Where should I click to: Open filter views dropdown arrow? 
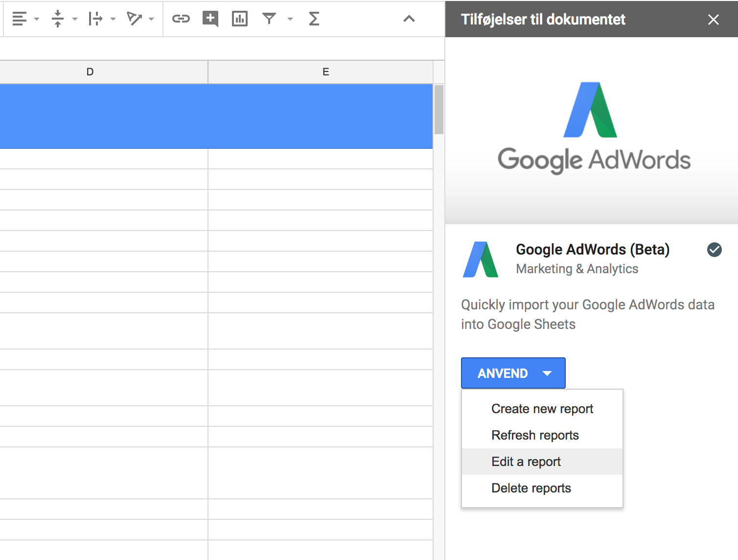point(290,20)
